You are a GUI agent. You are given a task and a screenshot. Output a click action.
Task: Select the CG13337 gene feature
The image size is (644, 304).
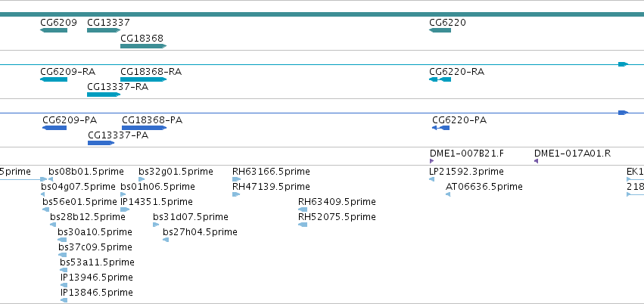(x=104, y=30)
